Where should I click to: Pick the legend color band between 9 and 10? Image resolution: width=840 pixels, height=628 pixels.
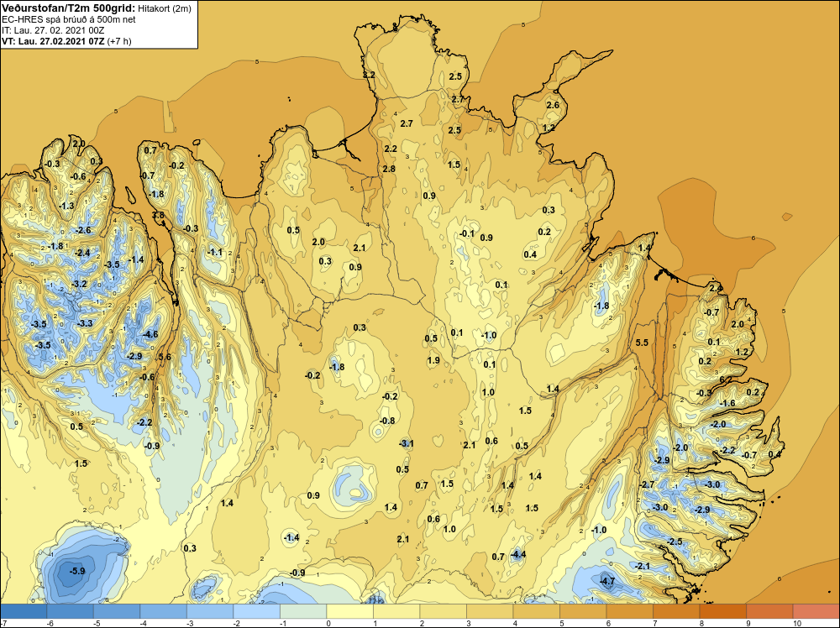coord(769,611)
